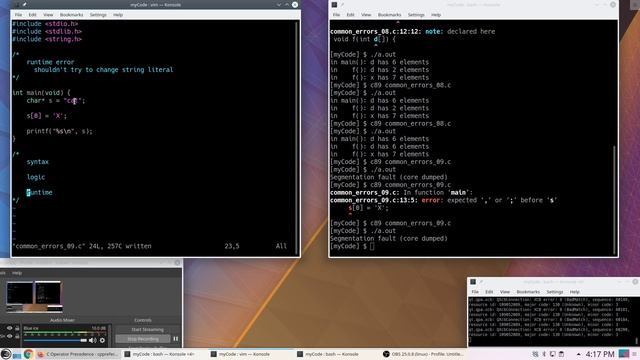The width and height of the screenshot is (640, 360).
Task: Open Settings menu in the vim Konsole window
Action: click(98, 15)
